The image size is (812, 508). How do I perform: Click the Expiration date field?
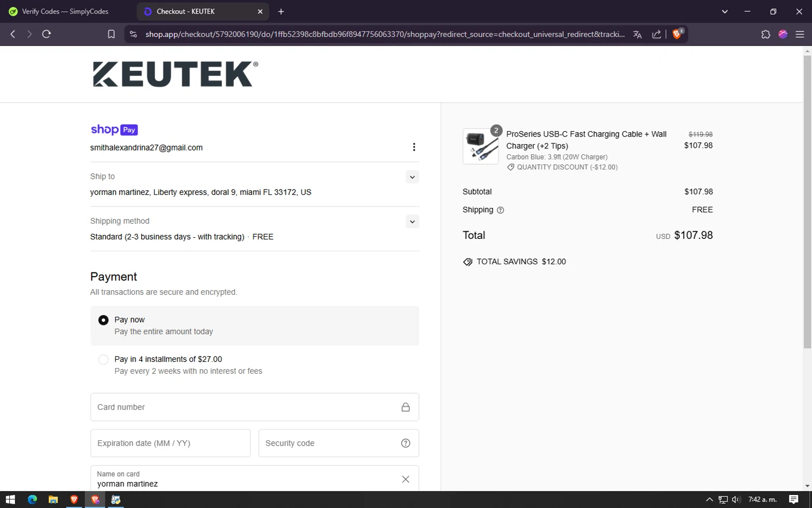171,443
